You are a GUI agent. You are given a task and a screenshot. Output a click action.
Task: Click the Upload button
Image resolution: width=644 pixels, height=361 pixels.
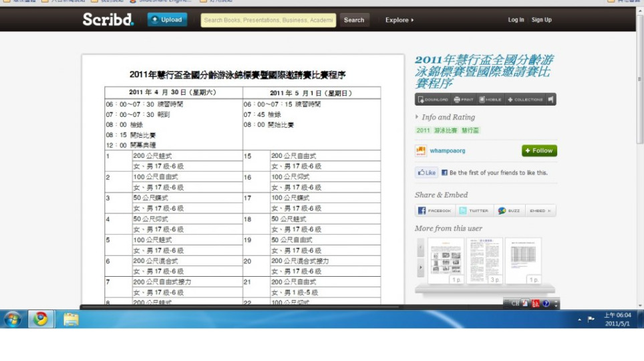coord(167,20)
